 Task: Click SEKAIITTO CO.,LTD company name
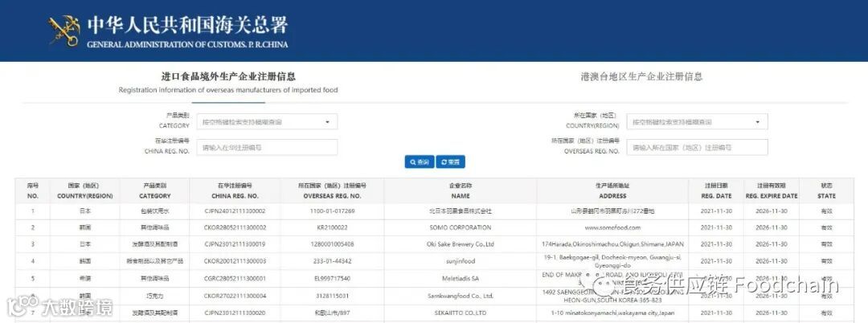tap(460, 313)
